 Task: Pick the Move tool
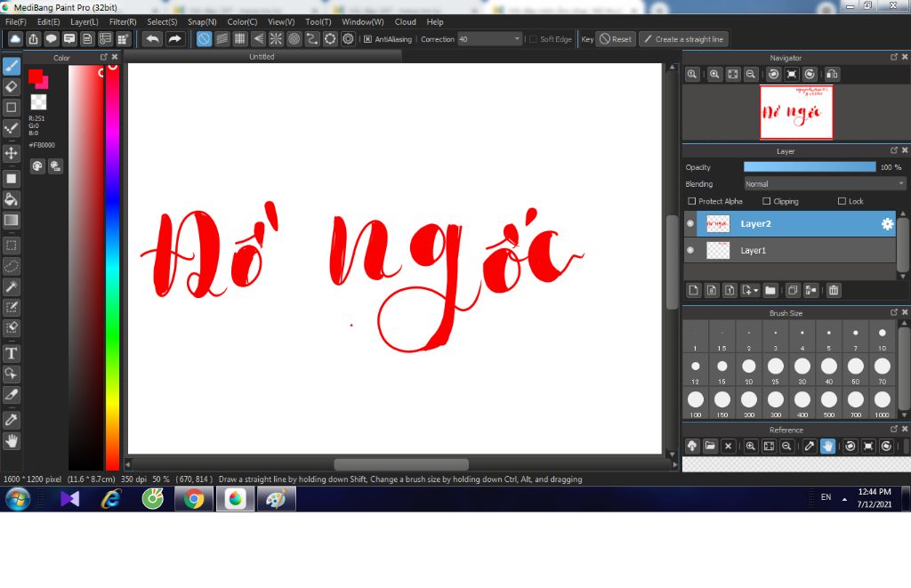tap(11, 153)
